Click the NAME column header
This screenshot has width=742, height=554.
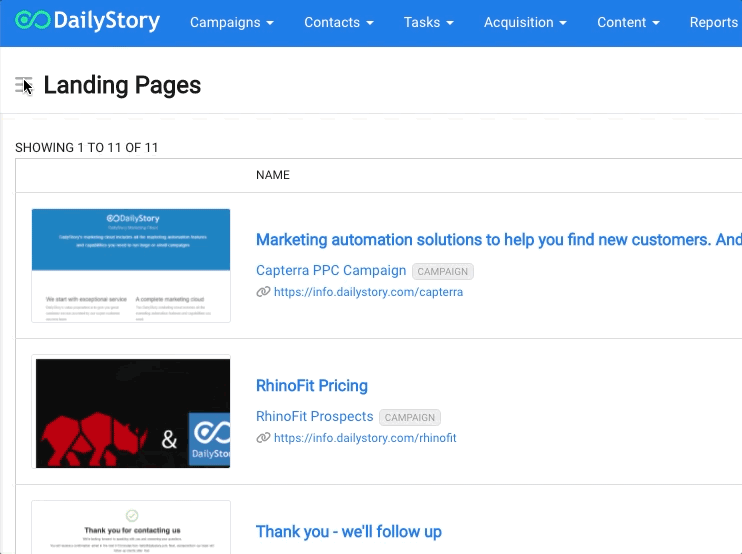[273, 175]
